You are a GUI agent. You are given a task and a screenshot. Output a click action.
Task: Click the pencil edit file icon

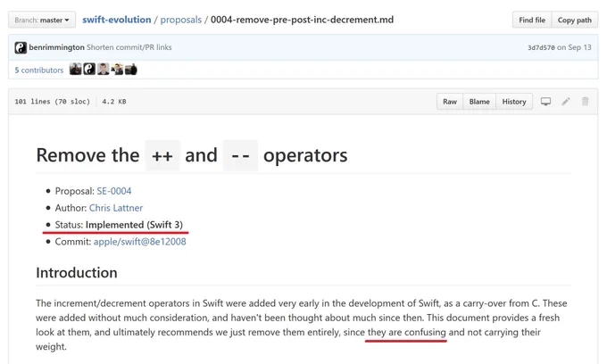[566, 102]
